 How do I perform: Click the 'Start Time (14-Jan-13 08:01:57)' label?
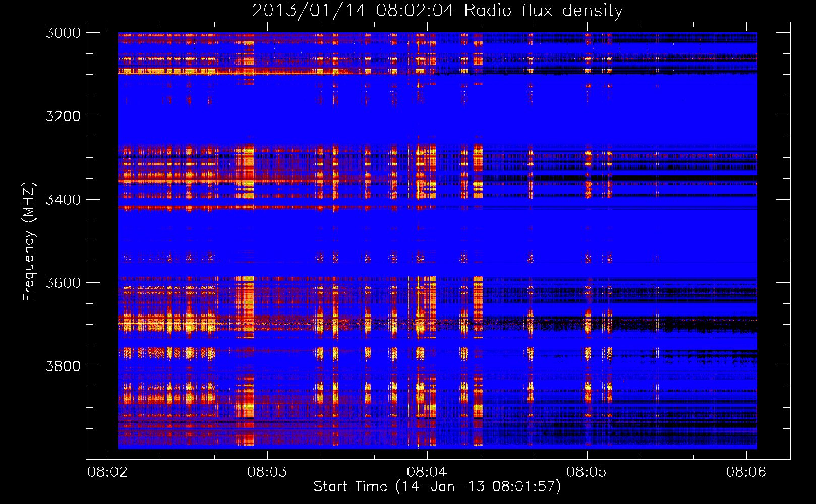437,487
